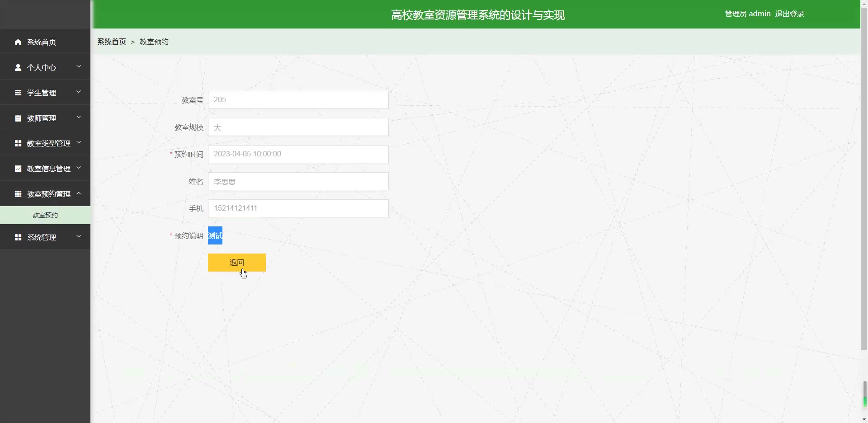Click the highlighted 测试 text
The height and width of the screenshot is (423, 868).
pyautogui.click(x=215, y=235)
